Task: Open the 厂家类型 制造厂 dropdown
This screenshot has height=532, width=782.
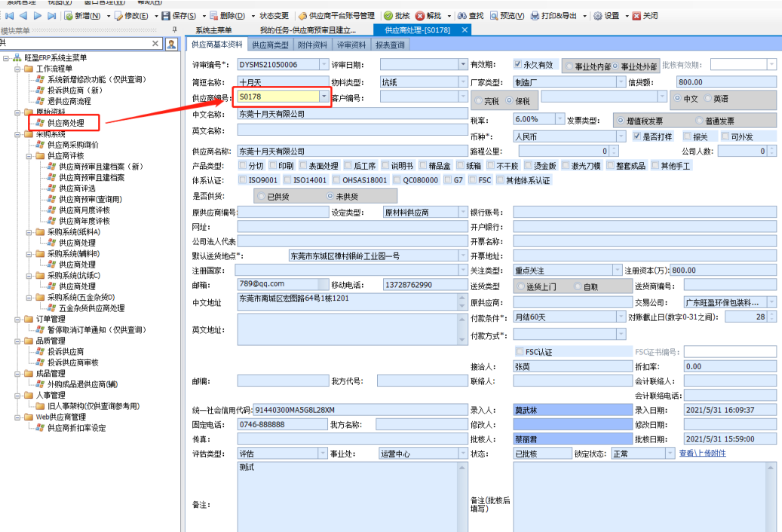Action: pyautogui.click(x=621, y=81)
